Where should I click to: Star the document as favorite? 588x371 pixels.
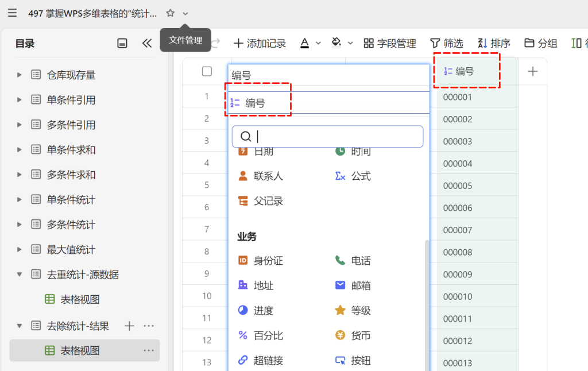170,13
